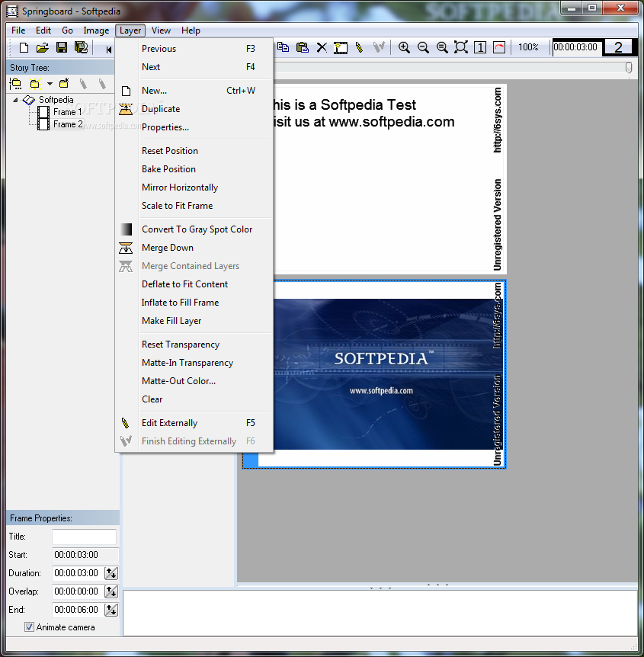This screenshot has width=644, height=657.
Task: Click the red curve camera path icon
Action: pyautogui.click(x=499, y=47)
